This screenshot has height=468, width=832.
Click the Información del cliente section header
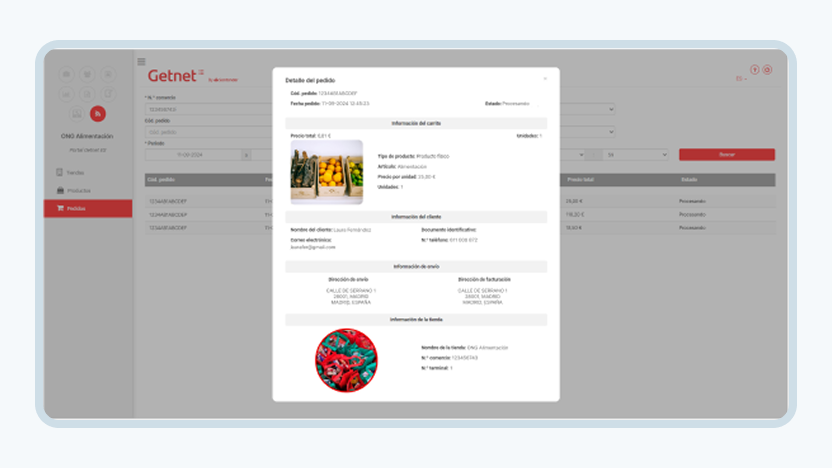click(416, 217)
